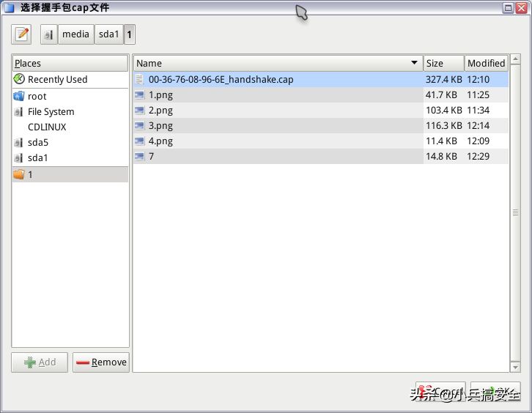
Task: Click the root home folder icon
Action: [x=19, y=97]
